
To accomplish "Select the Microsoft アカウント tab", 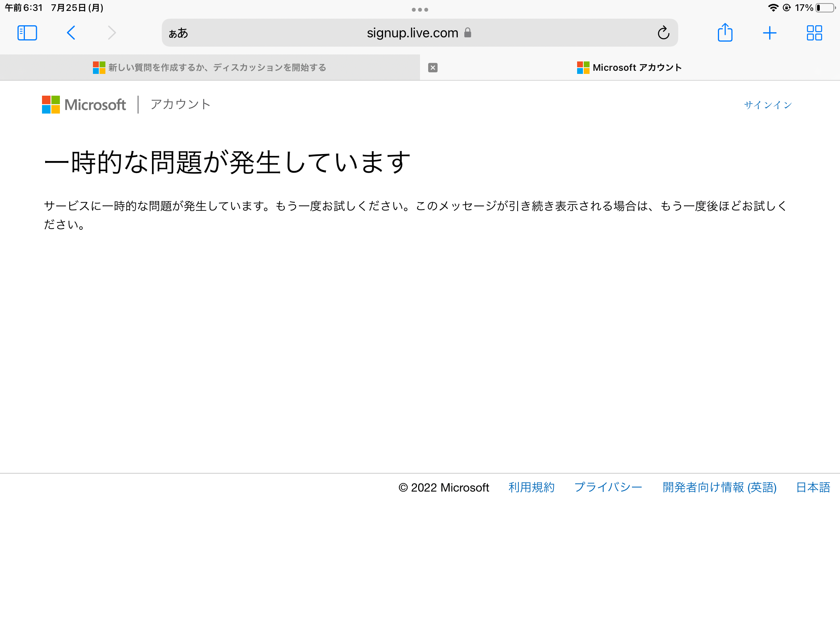I will [630, 68].
